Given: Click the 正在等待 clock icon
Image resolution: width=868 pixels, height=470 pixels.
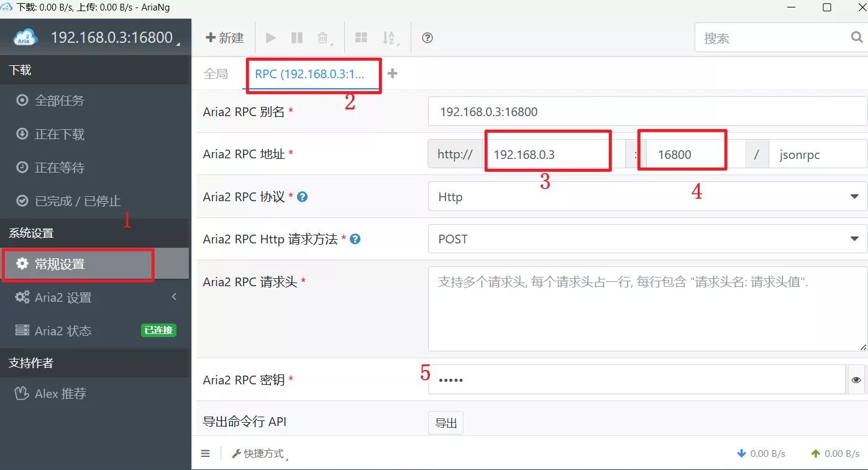Looking at the screenshot, I should (22, 167).
